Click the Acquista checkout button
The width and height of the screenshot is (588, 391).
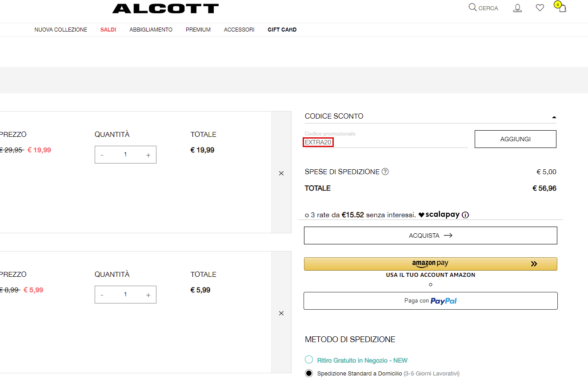click(430, 235)
